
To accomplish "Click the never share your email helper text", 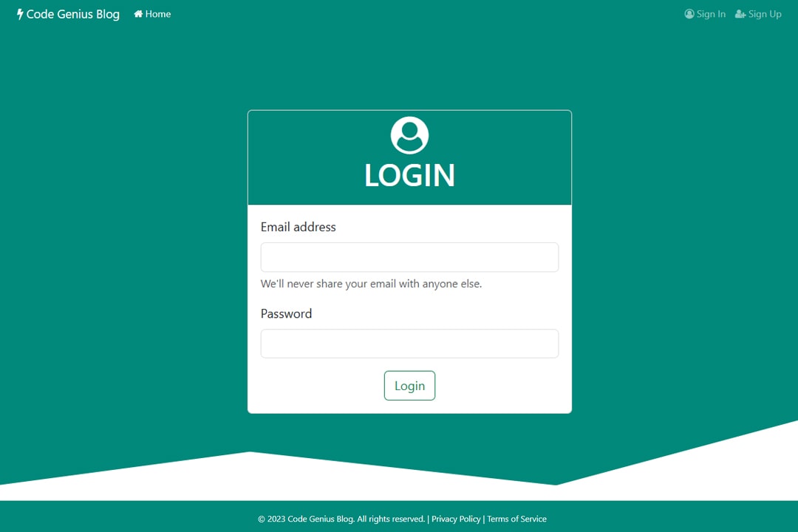I will tap(371, 284).
